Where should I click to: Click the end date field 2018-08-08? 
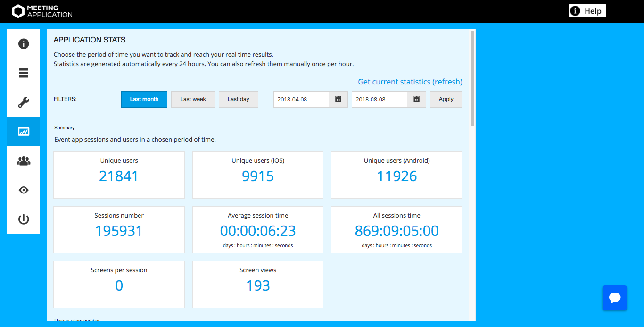(380, 99)
